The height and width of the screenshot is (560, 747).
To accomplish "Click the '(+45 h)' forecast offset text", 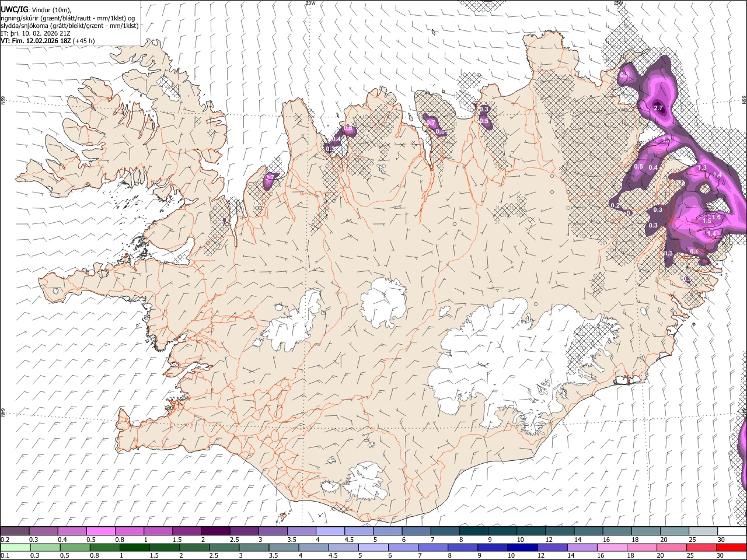I will point(84,41).
